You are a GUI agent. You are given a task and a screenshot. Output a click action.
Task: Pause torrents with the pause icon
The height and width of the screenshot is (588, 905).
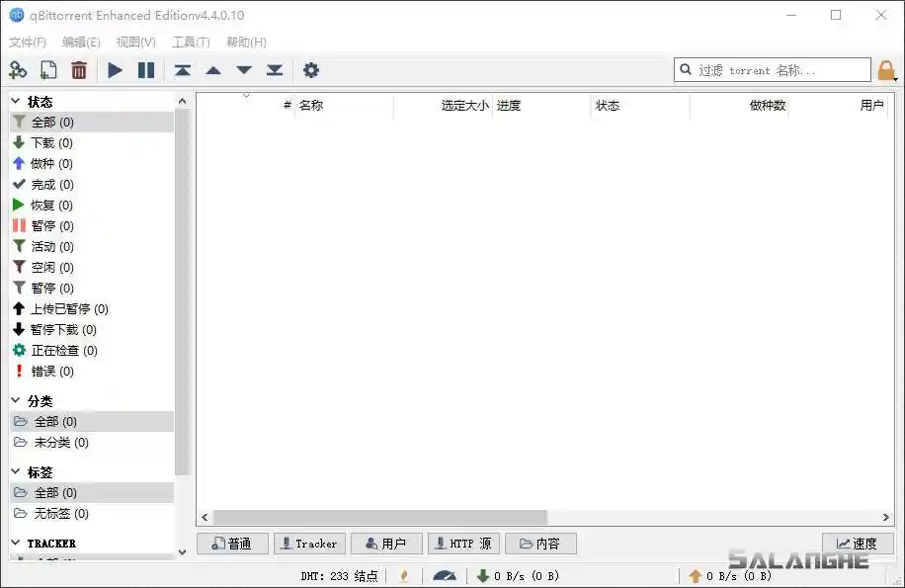pos(144,70)
